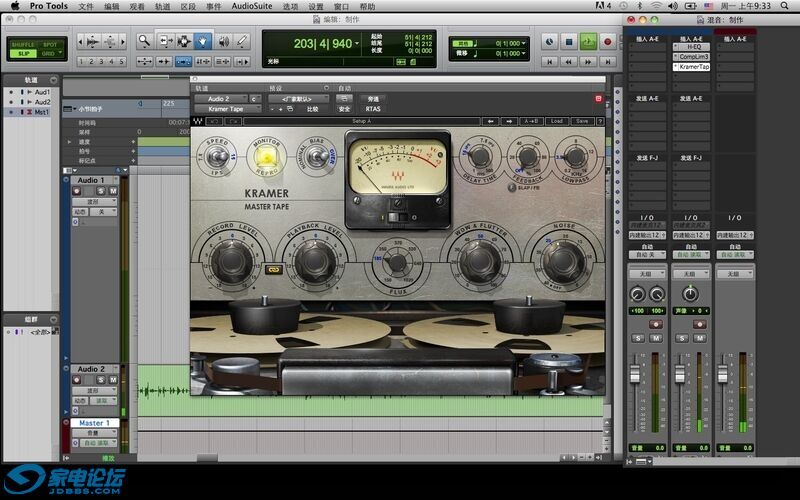Click the WOW & FLUTTER knob
Viewport: 800px width, 500px height.
(x=480, y=261)
